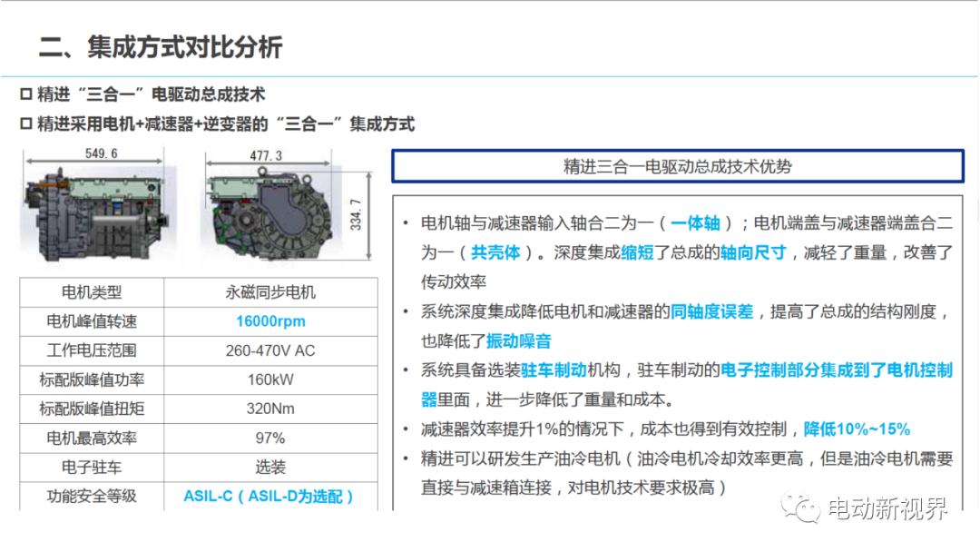The image size is (980, 552).
Task: Click the header box 精进三合一电驱动总成技术优势
Action: pyautogui.click(x=678, y=166)
